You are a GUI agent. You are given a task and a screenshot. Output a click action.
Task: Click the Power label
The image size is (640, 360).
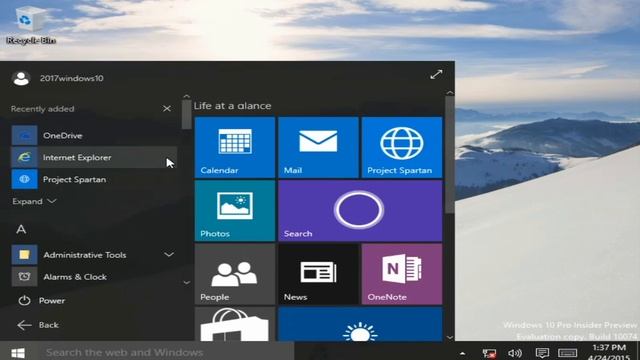(x=52, y=300)
